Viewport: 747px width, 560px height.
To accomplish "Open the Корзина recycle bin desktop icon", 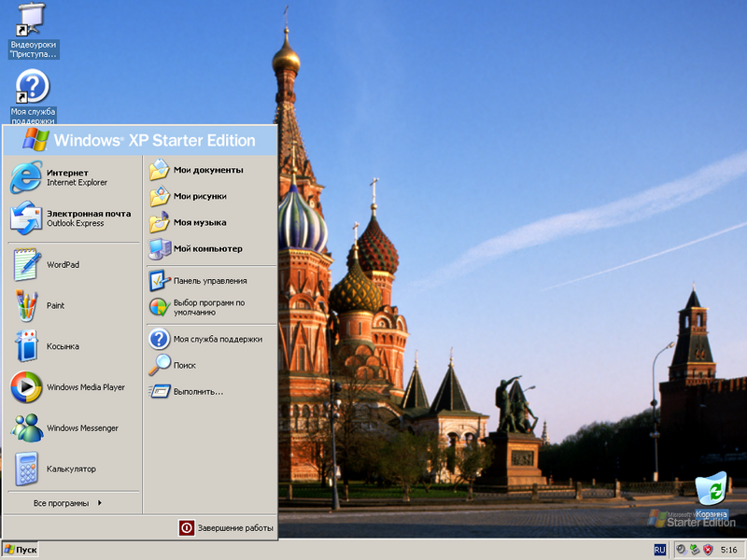I will click(712, 488).
